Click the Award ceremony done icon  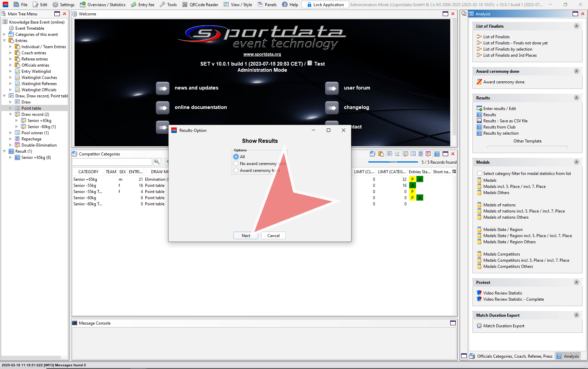tap(479, 82)
